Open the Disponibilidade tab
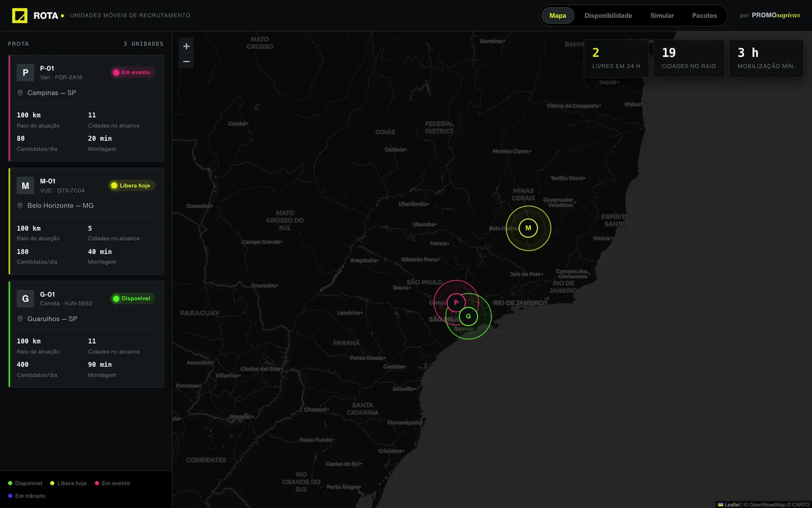812x508 pixels. [608, 16]
